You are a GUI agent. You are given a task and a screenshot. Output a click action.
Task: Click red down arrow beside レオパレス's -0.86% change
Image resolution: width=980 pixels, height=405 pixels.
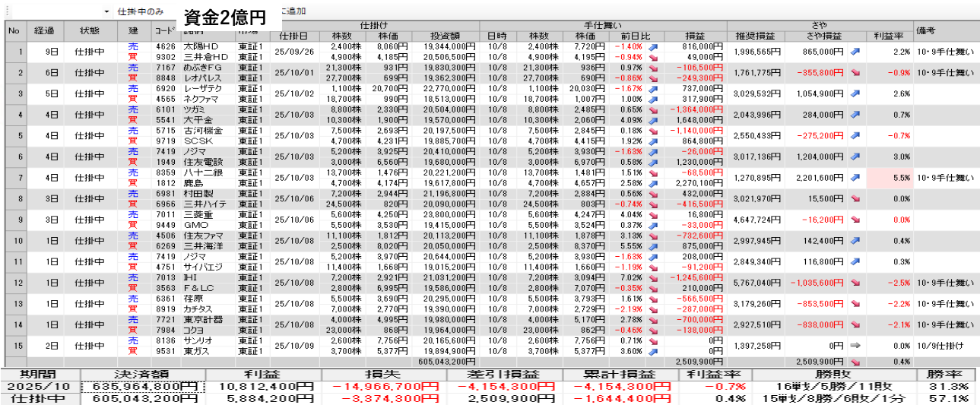pos(652,78)
